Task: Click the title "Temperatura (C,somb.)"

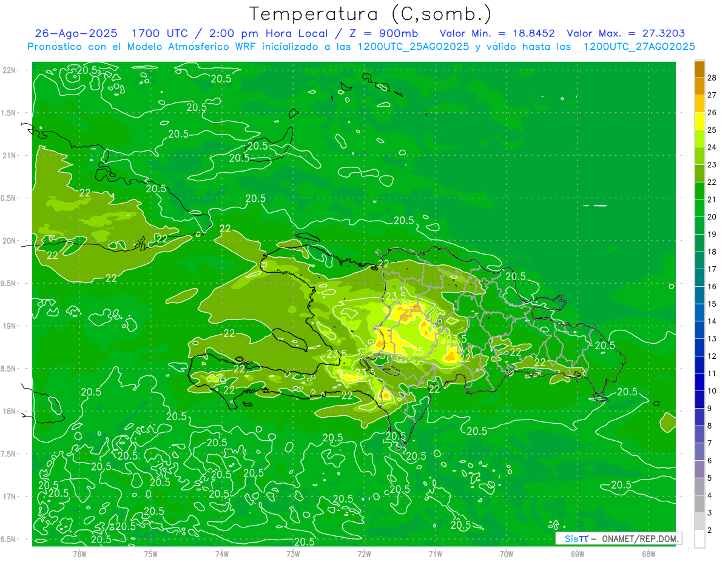Action: coord(371,14)
